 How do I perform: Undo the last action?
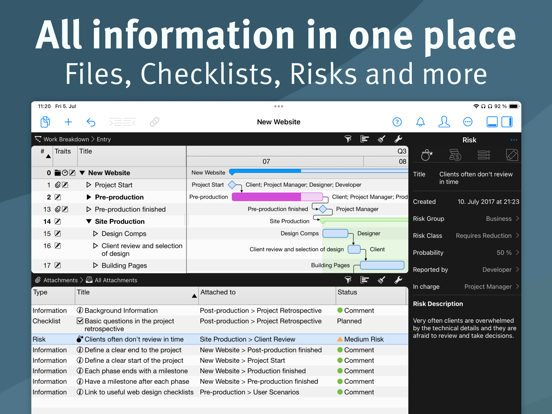pos(91,122)
